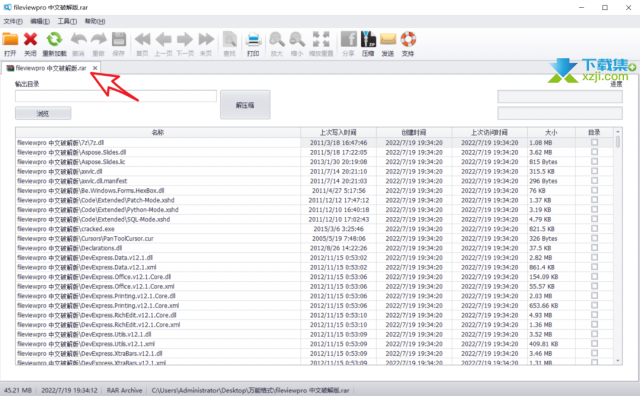Click the 打开 (Open) folder icon

[10, 40]
